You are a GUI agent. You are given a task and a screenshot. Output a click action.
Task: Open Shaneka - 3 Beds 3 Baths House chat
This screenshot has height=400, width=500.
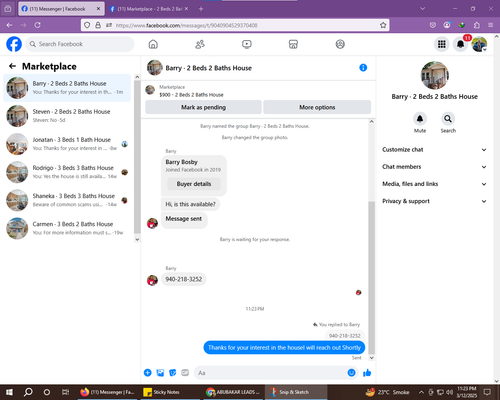pos(67,200)
